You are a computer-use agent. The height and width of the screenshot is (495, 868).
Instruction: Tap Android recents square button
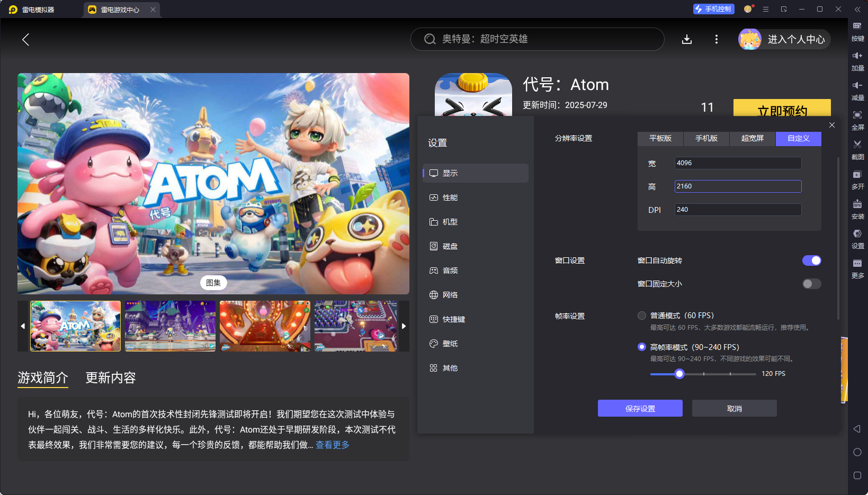coord(857,475)
